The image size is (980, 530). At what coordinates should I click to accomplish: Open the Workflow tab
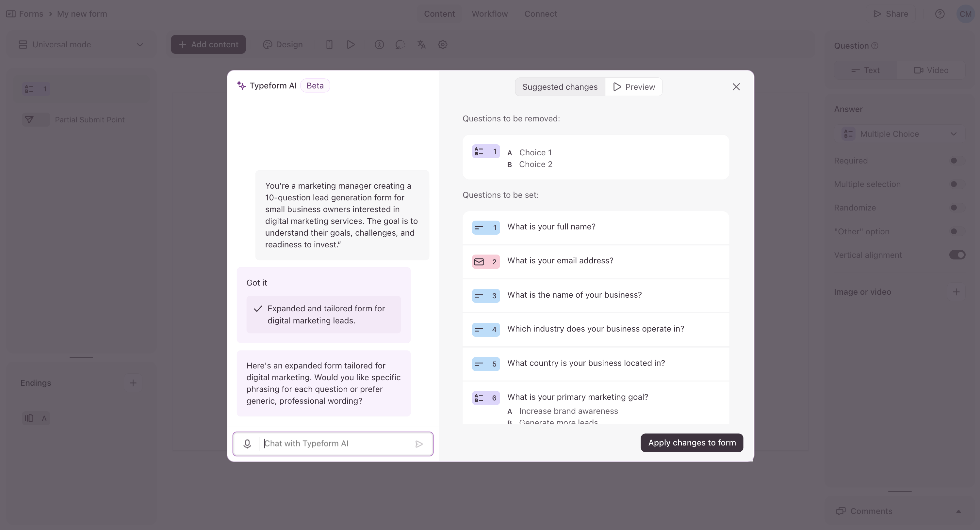pyautogui.click(x=490, y=14)
